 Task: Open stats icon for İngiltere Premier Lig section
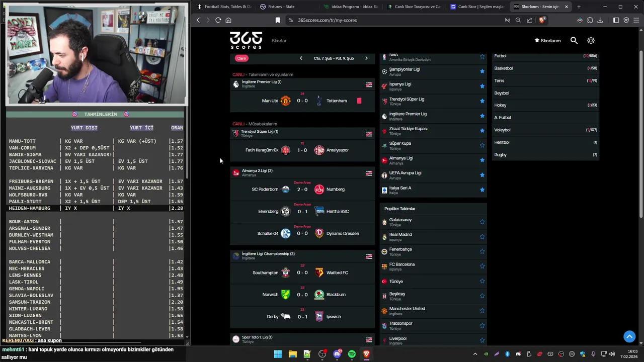(369, 84)
